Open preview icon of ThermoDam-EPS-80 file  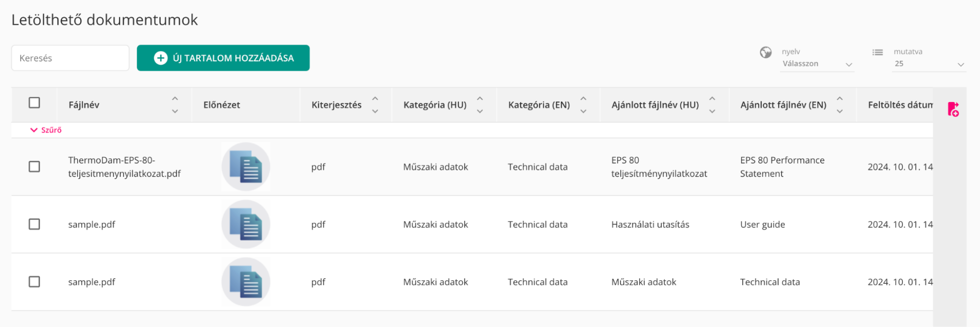tap(246, 167)
